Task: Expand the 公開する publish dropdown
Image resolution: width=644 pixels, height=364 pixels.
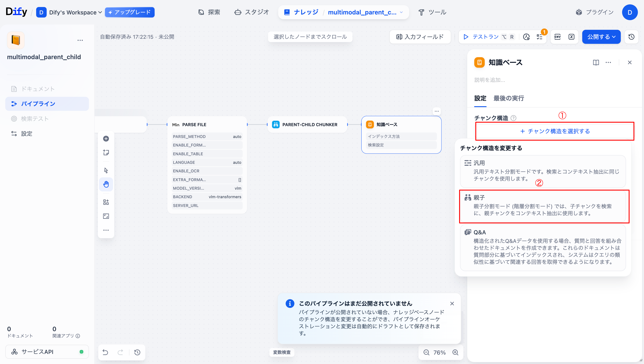Action: pos(601,37)
